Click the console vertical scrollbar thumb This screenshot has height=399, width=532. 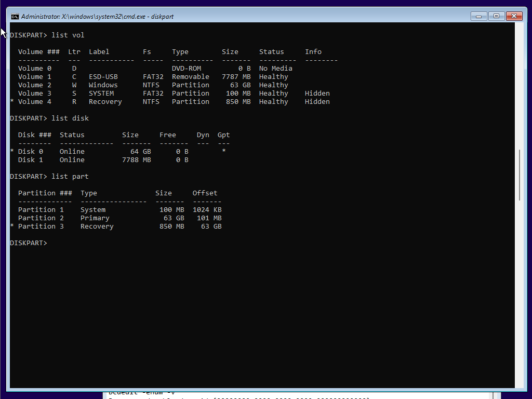click(519, 175)
